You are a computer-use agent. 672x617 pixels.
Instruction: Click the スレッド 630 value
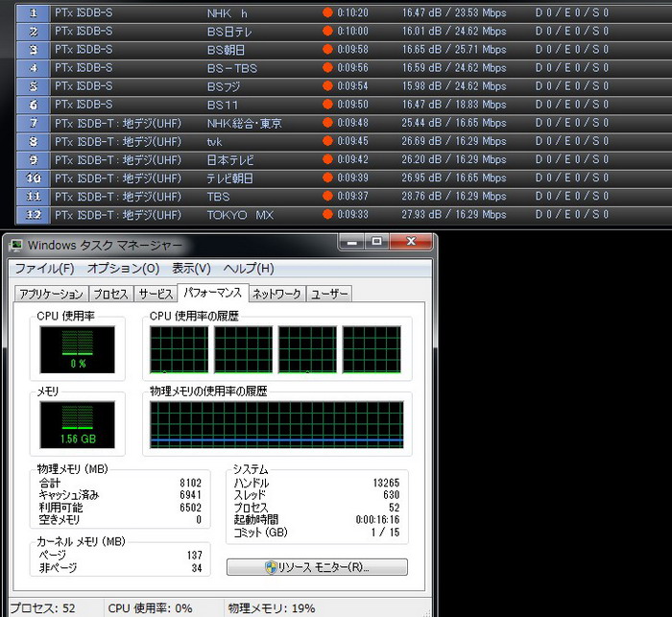click(392, 495)
